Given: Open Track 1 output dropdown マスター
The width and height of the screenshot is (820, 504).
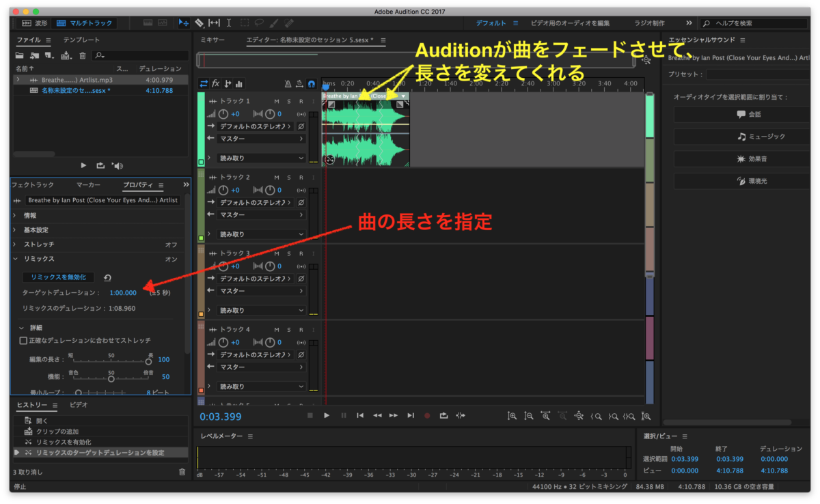Looking at the screenshot, I should (262, 139).
